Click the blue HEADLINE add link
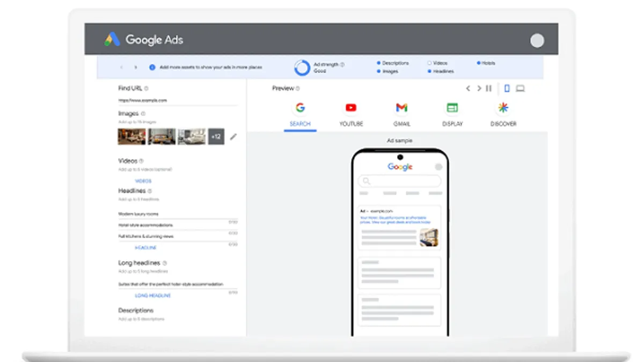 point(145,248)
